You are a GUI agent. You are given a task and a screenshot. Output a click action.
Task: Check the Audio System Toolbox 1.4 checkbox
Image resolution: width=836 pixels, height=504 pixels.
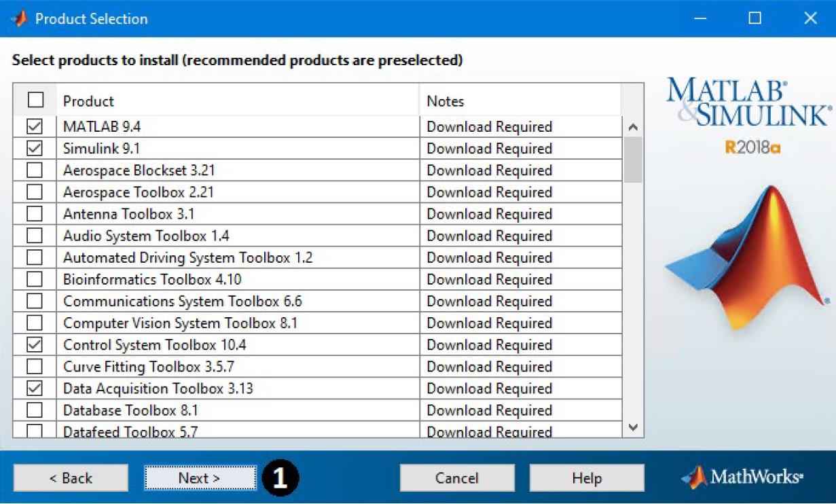[x=34, y=236]
